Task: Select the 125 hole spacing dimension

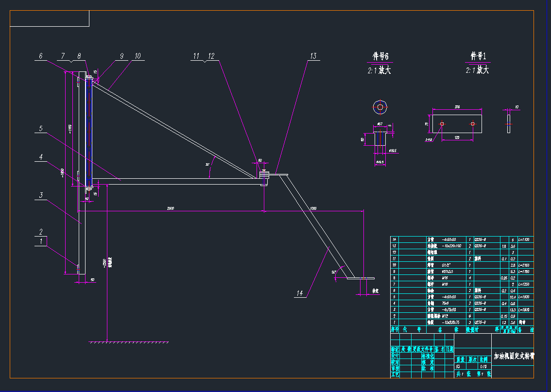Action: coord(457,138)
